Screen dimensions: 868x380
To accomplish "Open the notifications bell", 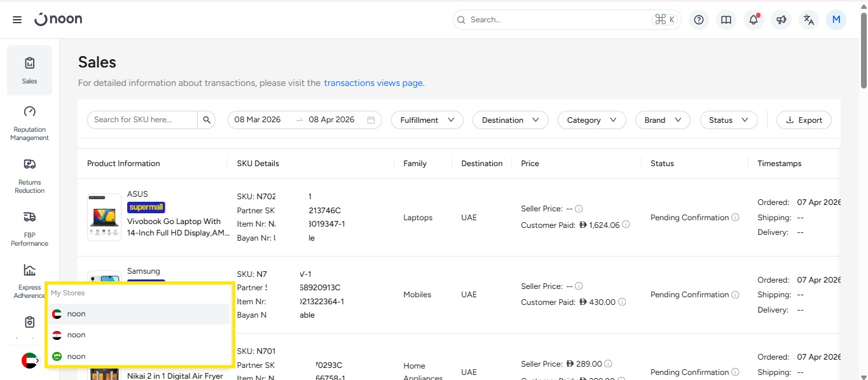I will [x=754, y=20].
